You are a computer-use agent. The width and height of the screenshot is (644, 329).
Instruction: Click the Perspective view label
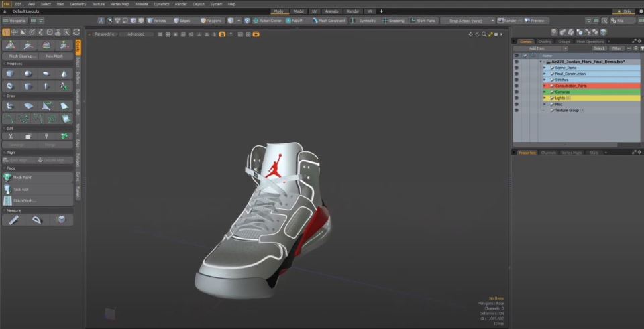pyautogui.click(x=104, y=34)
